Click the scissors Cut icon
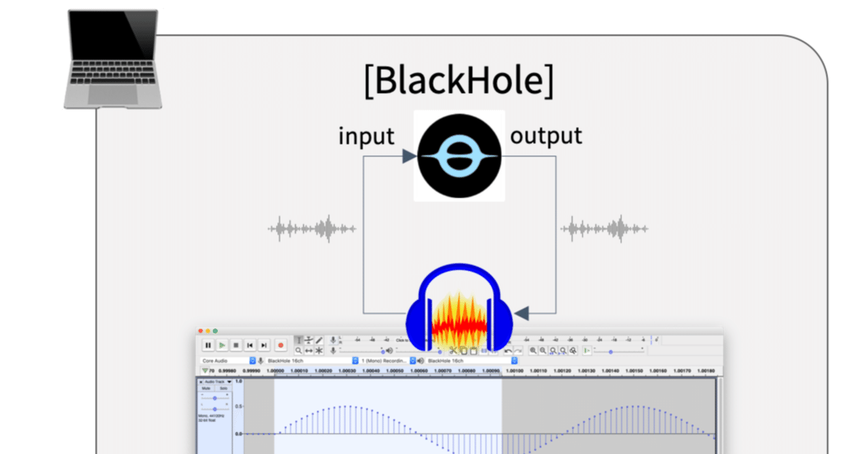 (454, 350)
